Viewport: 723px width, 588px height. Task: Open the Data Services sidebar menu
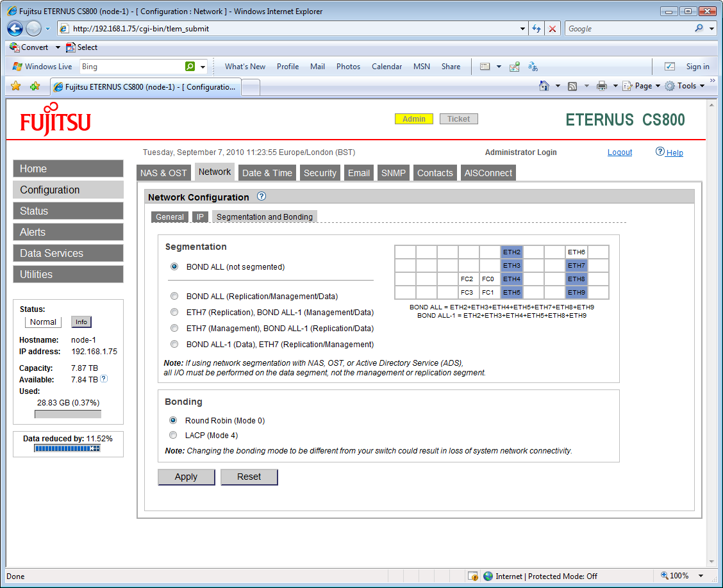click(x=68, y=253)
